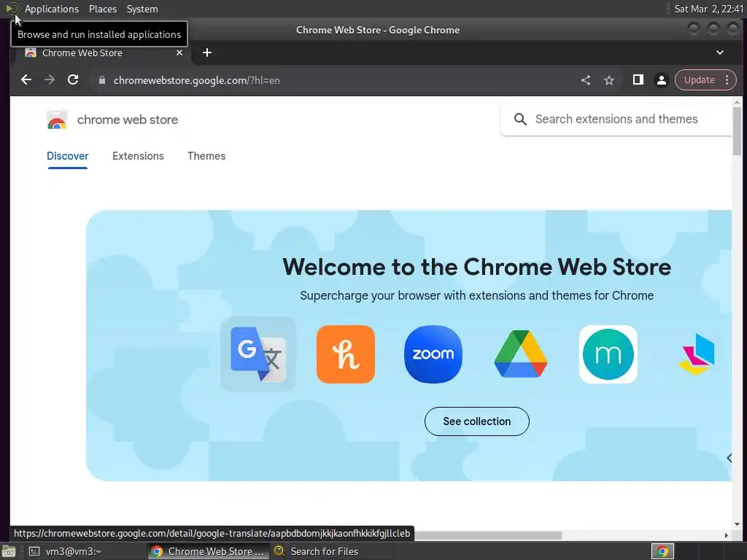Reload the Chrome Web Store page
The width and height of the screenshot is (747, 560).
click(x=73, y=80)
